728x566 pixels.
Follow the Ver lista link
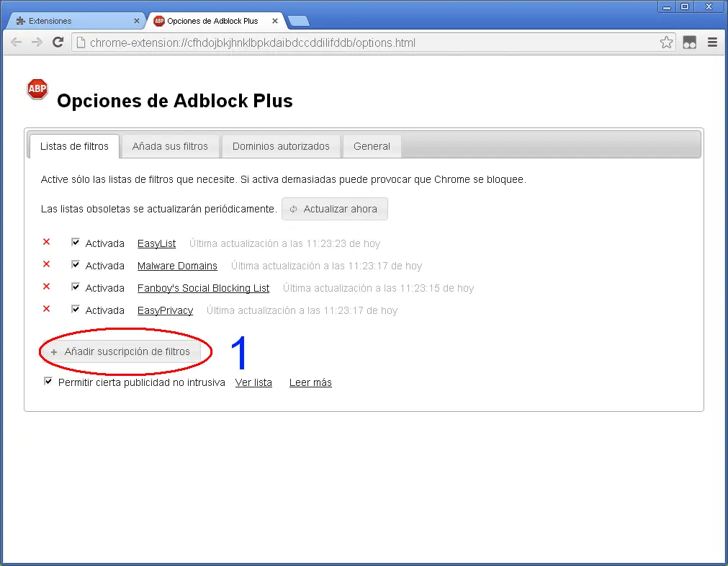click(253, 382)
